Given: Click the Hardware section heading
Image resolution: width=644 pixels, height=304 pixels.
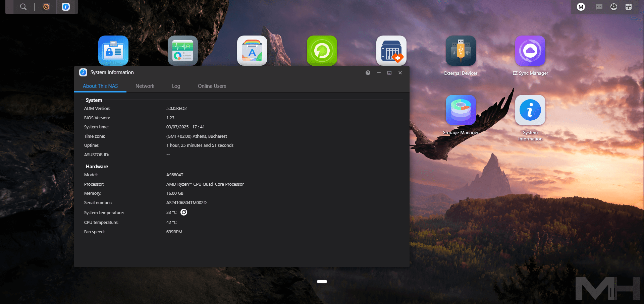Looking at the screenshot, I should click(x=97, y=167).
